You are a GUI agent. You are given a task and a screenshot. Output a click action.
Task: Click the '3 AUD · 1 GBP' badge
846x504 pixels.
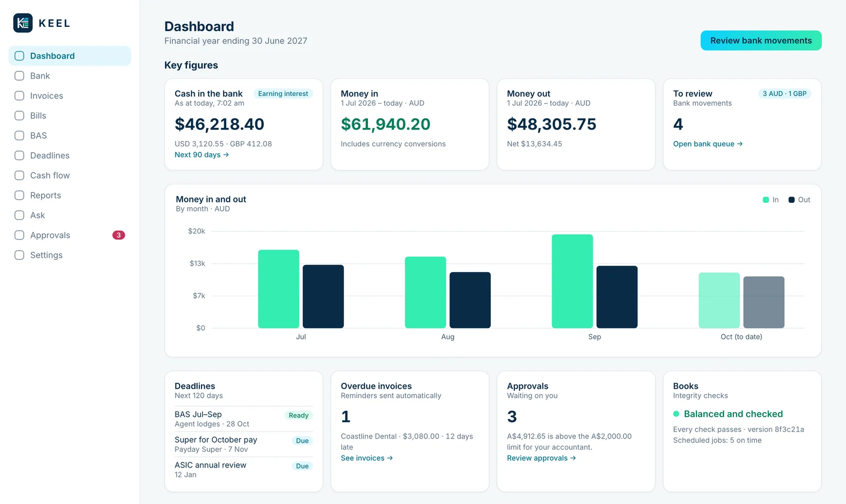(785, 94)
